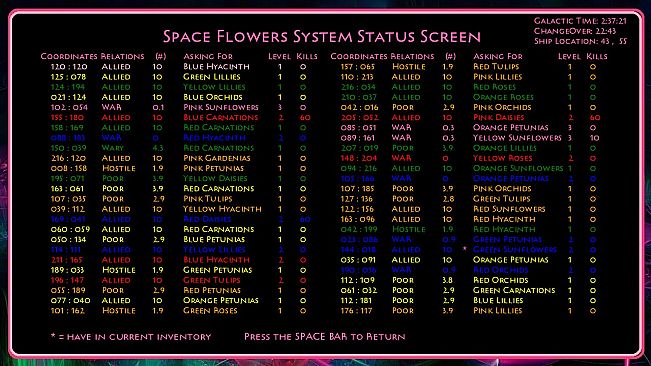Click the 2.8 relations value

448,199
